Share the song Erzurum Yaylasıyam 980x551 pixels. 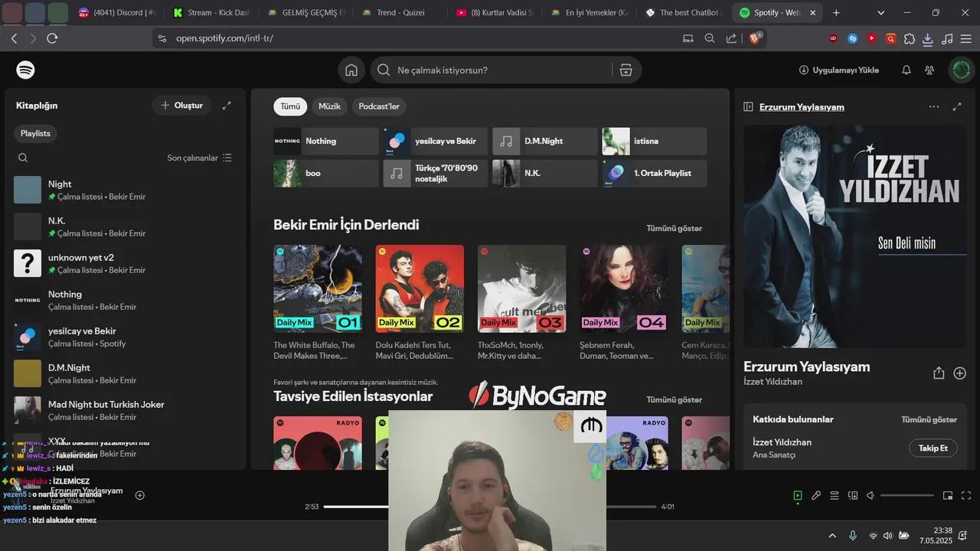tap(939, 373)
